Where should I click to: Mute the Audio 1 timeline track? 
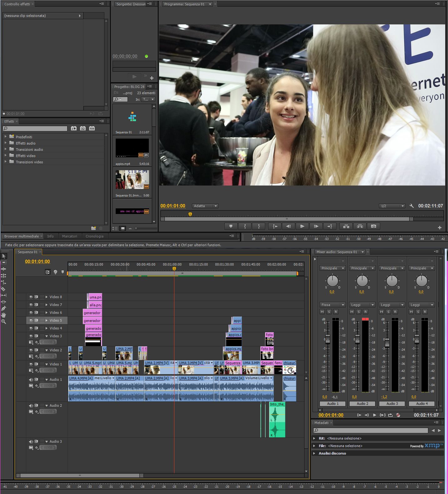(x=31, y=379)
